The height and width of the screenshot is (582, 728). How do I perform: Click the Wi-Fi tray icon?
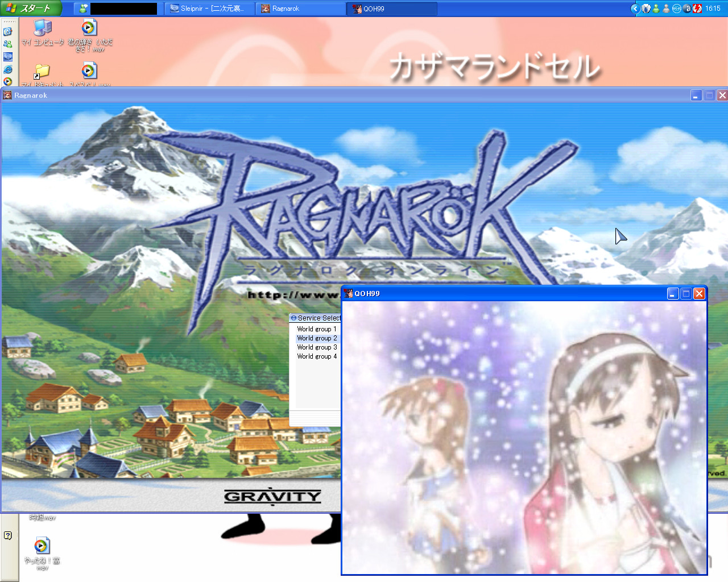coord(676,9)
